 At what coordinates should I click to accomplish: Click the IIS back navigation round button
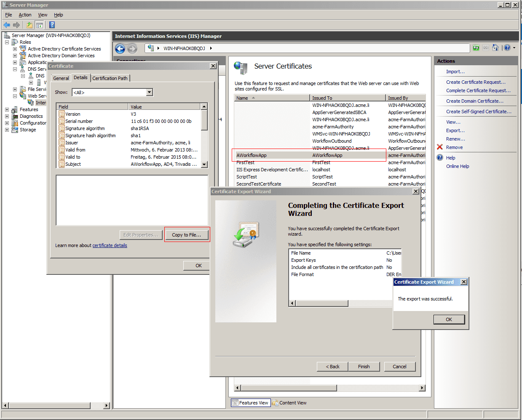(120, 49)
